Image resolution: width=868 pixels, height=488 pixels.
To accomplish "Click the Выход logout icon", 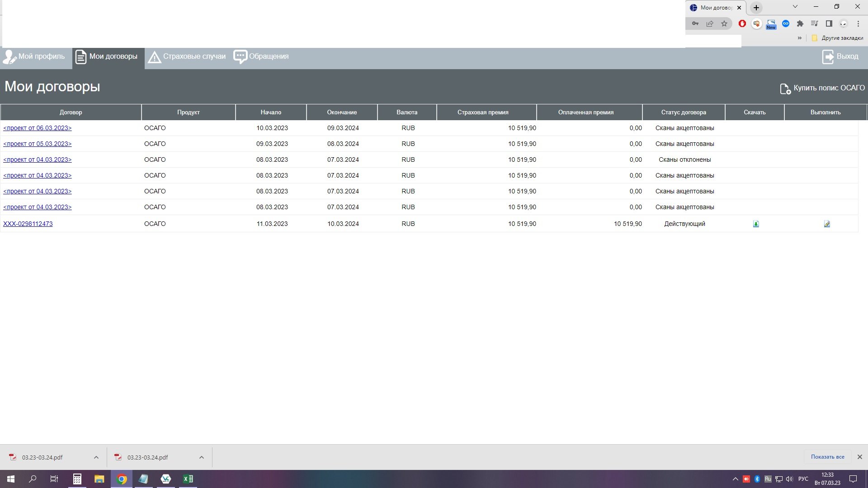I will pos(828,57).
